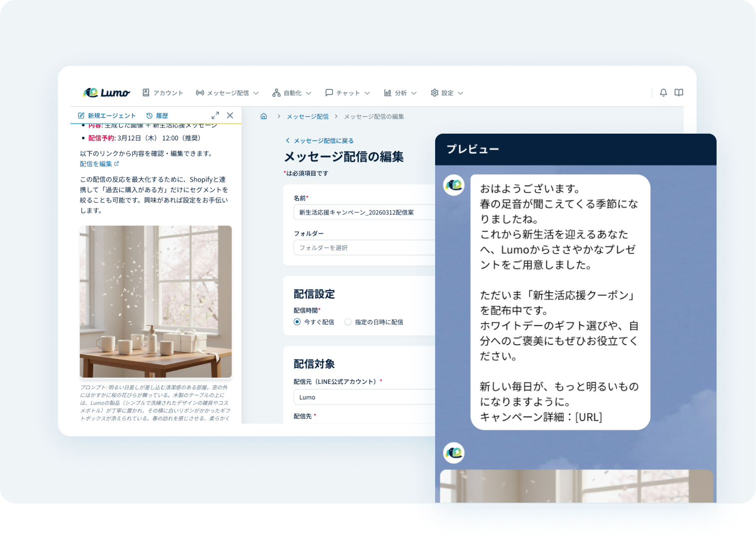Expand the agent panel with the diagonal arrows
Viewport: 756px width, 543px height.
215,115
